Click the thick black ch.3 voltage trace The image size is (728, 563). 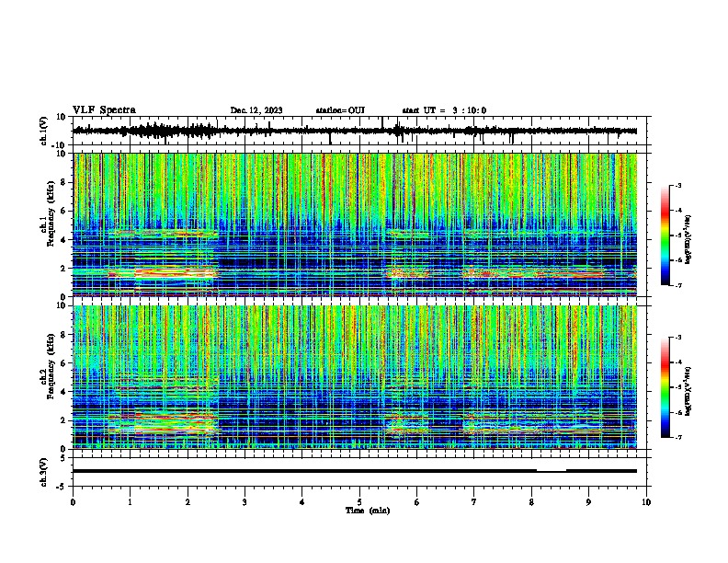(355, 471)
